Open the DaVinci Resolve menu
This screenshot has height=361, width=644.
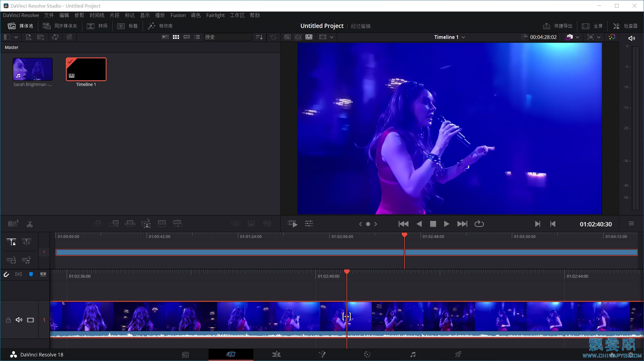click(x=21, y=15)
